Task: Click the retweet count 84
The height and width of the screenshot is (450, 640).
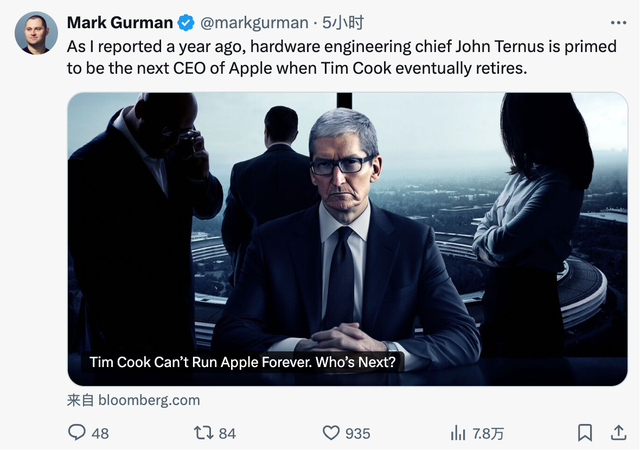Action: point(227,433)
